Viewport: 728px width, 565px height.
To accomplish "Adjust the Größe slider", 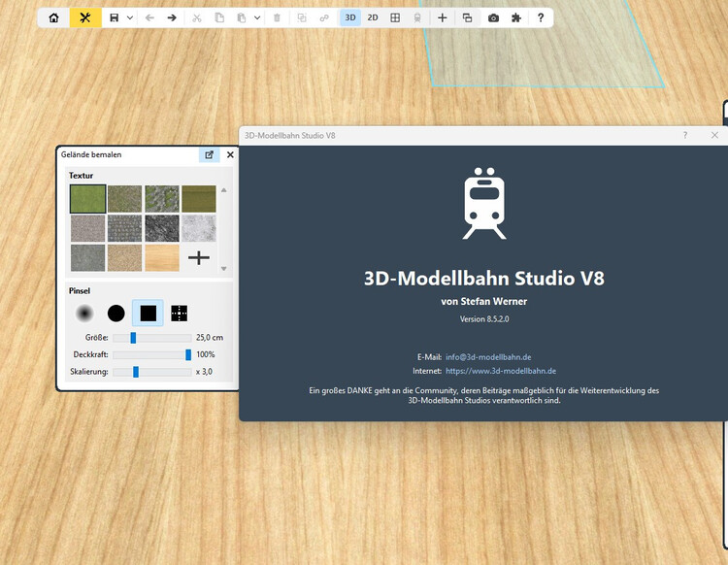I will coord(152,338).
